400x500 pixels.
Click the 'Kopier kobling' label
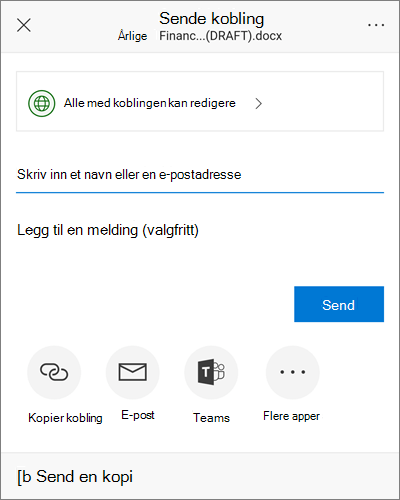65,418
